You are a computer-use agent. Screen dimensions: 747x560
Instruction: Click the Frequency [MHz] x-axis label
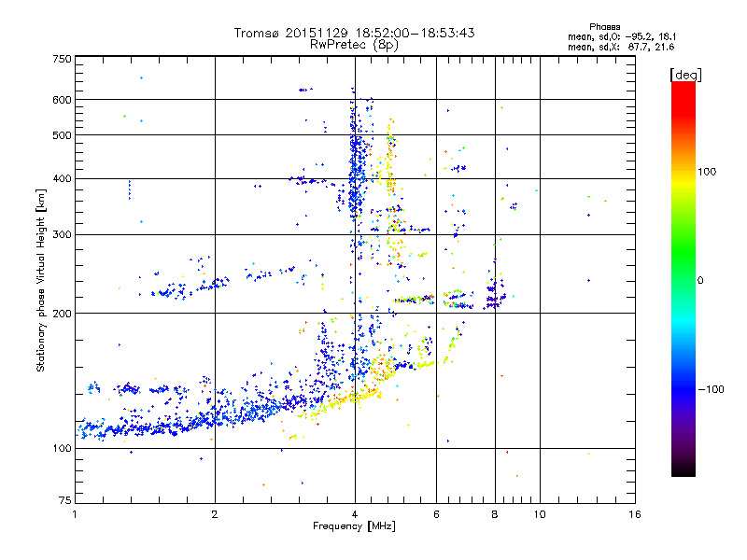coord(355,527)
